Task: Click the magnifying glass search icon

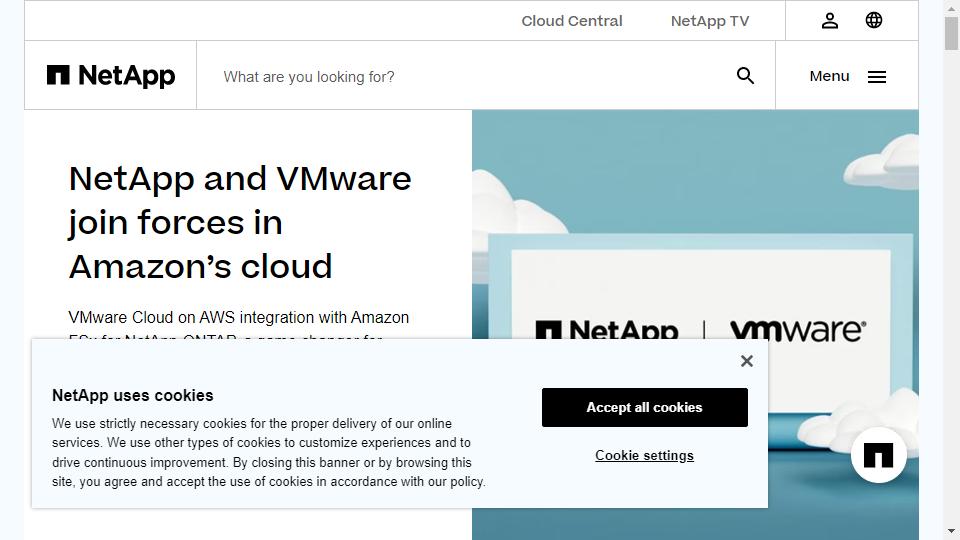Action: [745, 76]
